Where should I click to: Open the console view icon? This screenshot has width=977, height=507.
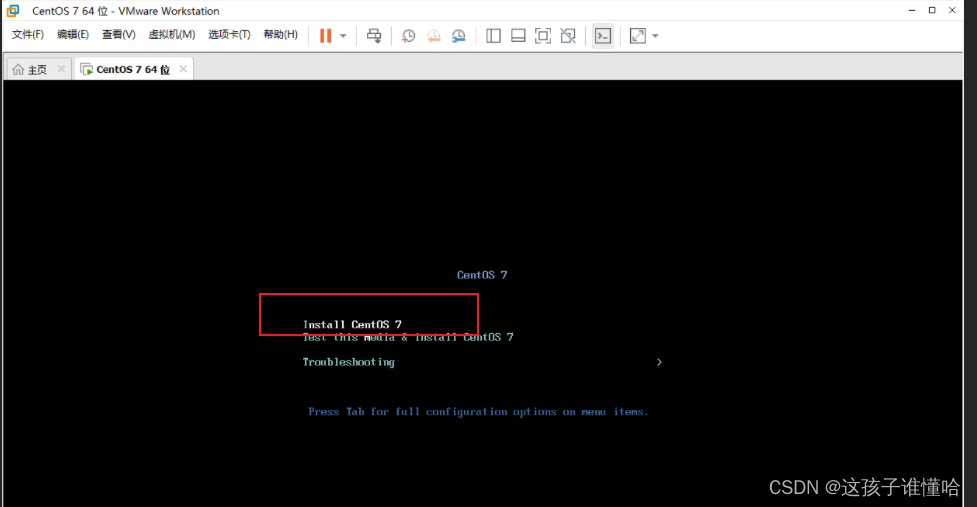coord(603,36)
